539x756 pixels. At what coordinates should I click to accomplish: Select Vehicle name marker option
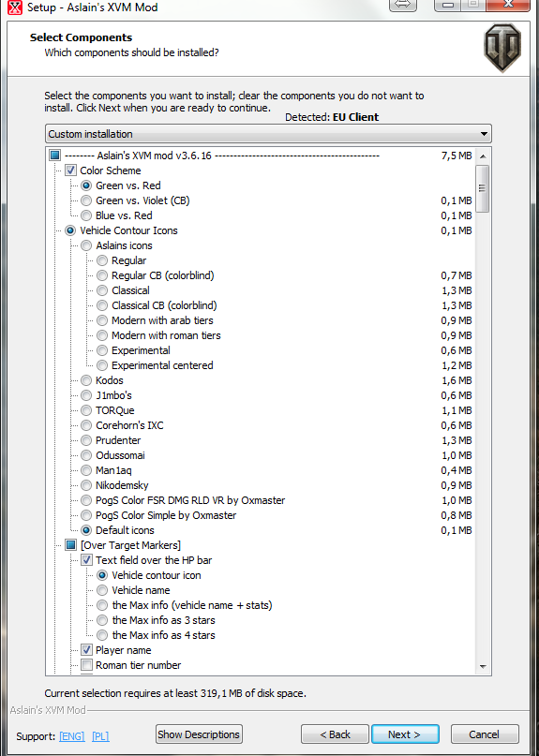pyautogui.click(x=102, y=590)
